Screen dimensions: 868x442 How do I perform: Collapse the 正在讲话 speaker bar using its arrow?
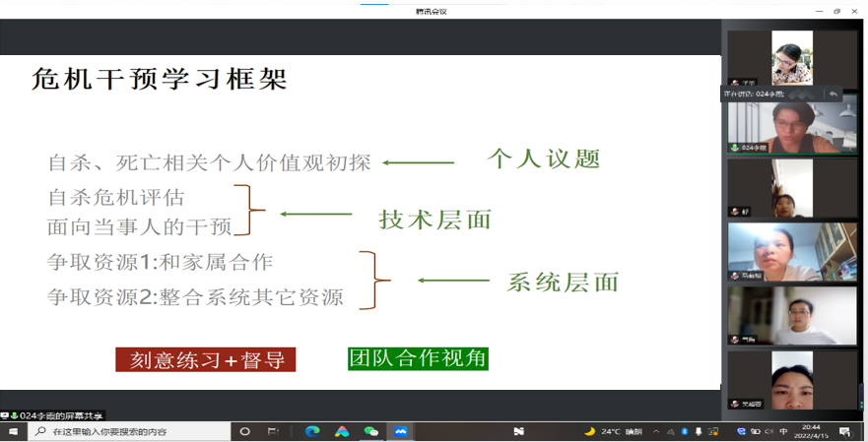[833, 95]
